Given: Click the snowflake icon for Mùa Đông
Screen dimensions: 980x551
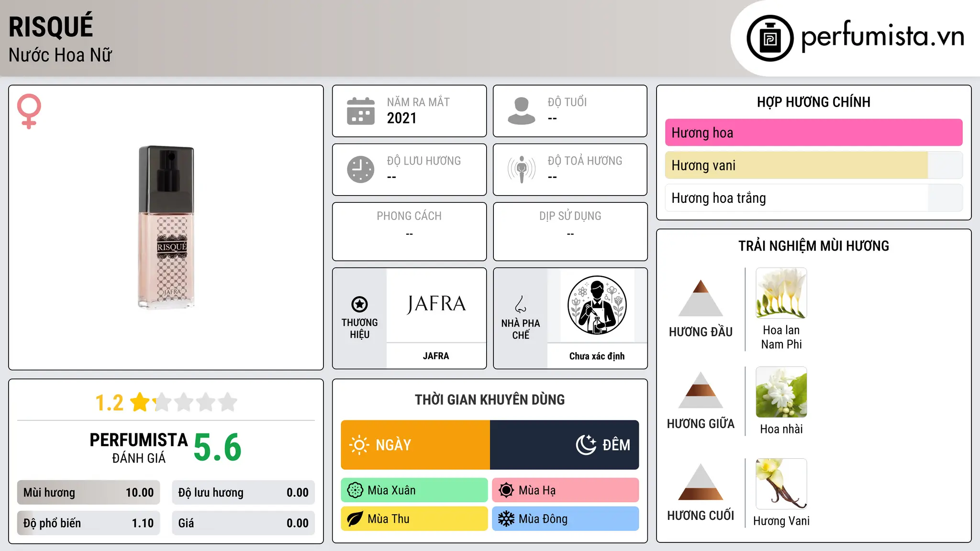Looking at the screenshot, I should point(506,519).
